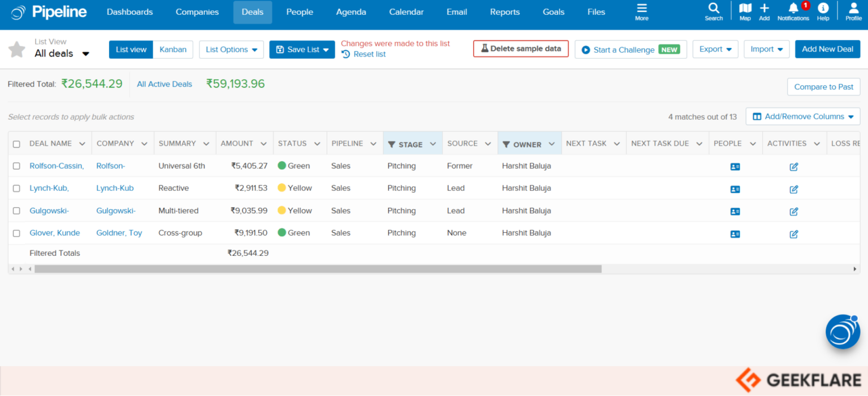This screenshot has width=868, height=396.
Task: Open Notifications bell icon
Action: [793, 12]
